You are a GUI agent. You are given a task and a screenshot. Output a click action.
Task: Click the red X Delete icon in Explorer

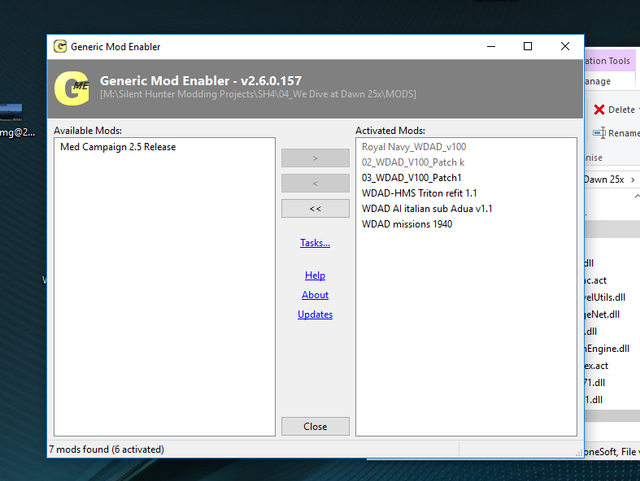[599, 109]
